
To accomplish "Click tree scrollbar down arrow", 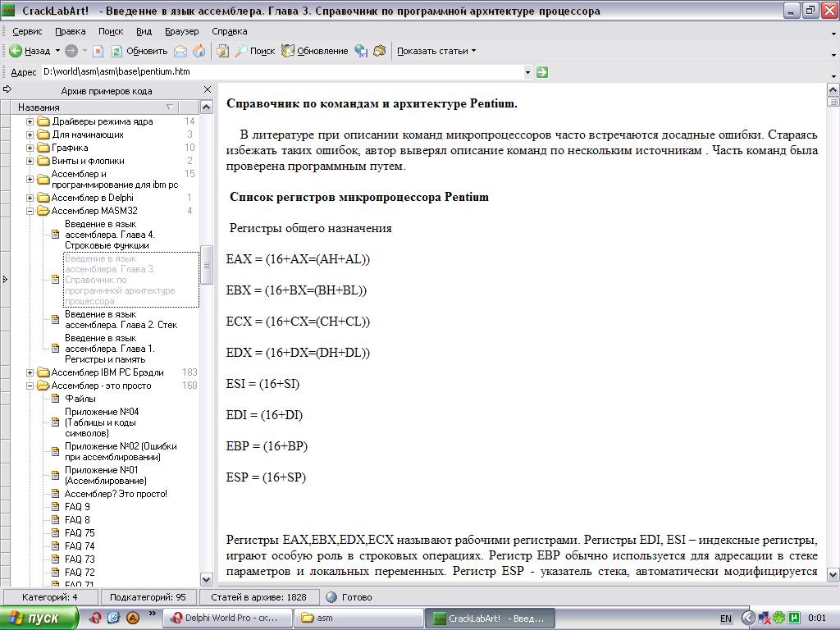I will click(206, 579).
